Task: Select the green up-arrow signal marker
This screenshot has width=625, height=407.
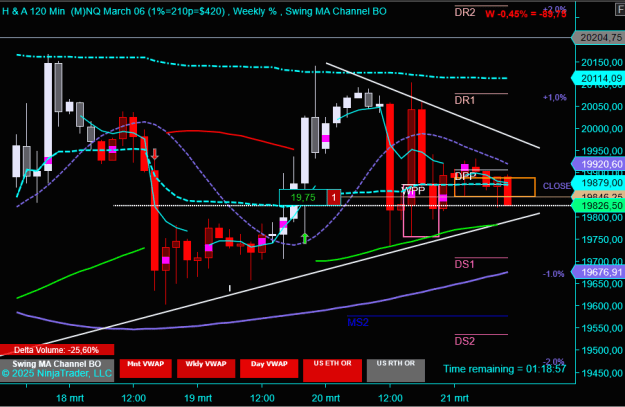Action: point(305,238)
